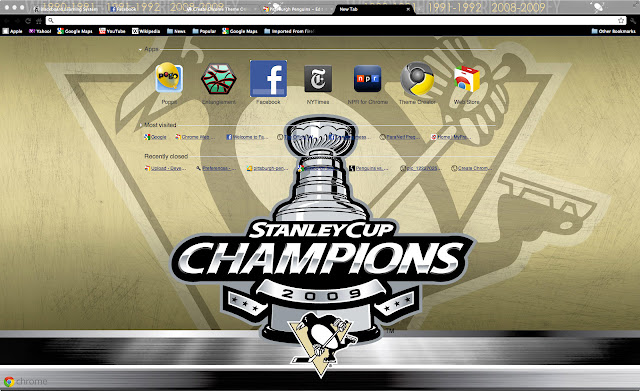Click the browser reload button
640x391 pixels.
[28, 21]
